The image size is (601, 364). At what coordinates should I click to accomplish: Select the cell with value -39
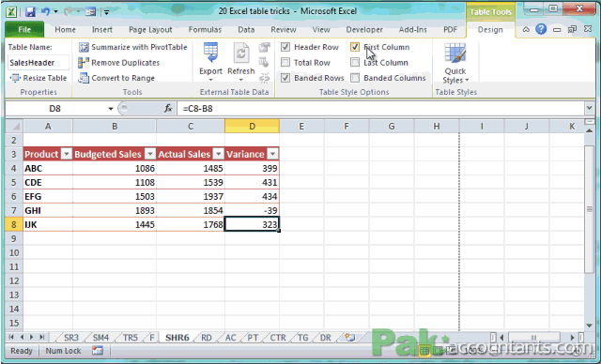coord(252,210)
